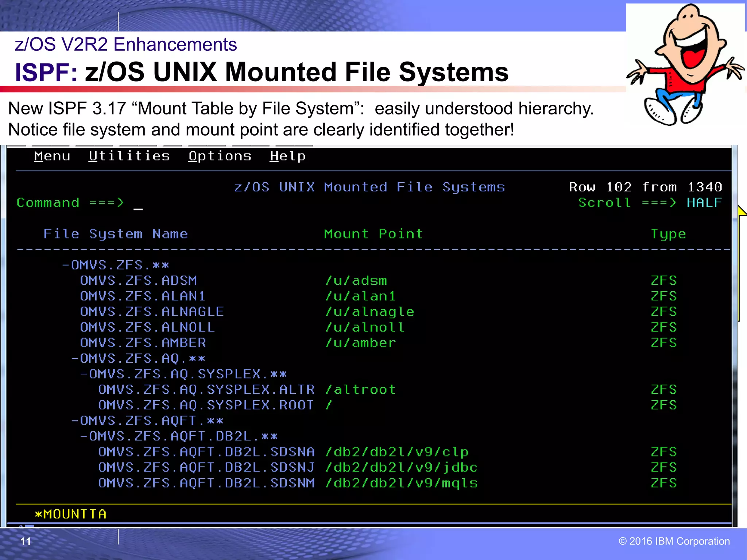Screen dimensions: 747x560
Task: Open the Utilities action bar menu
Action: [x=129, y=156]
